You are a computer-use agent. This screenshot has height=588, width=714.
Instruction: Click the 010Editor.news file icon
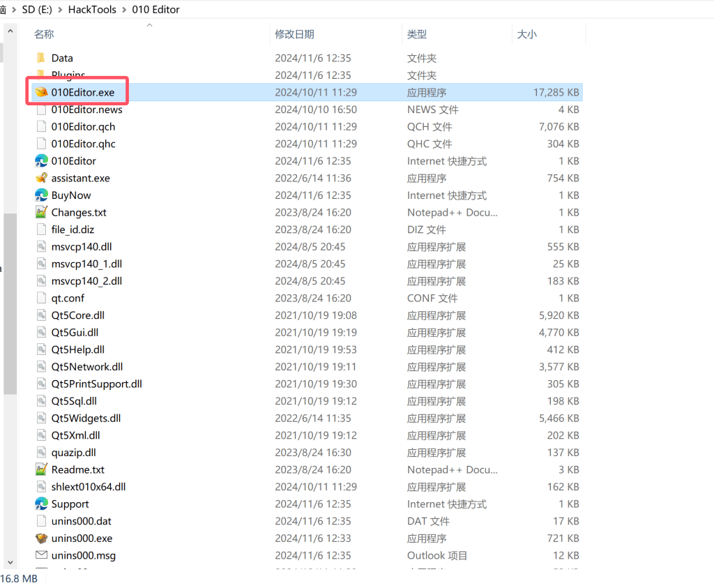coord(41,110)
